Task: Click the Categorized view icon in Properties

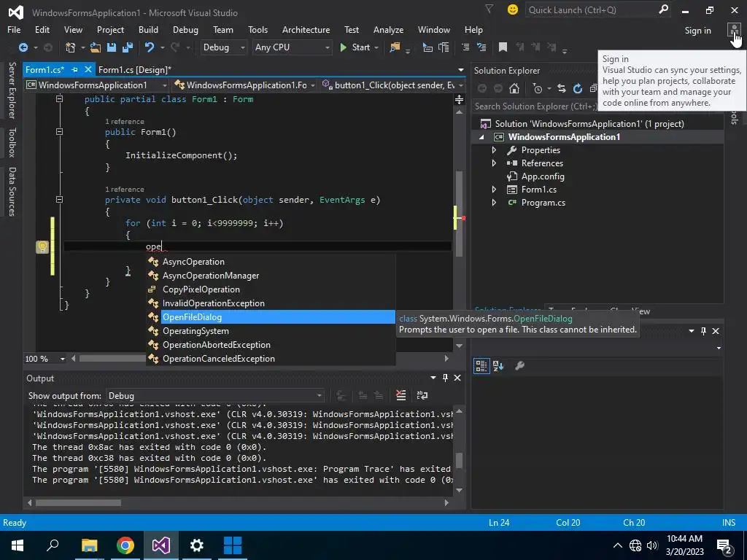Action: [x=481, y=366]
